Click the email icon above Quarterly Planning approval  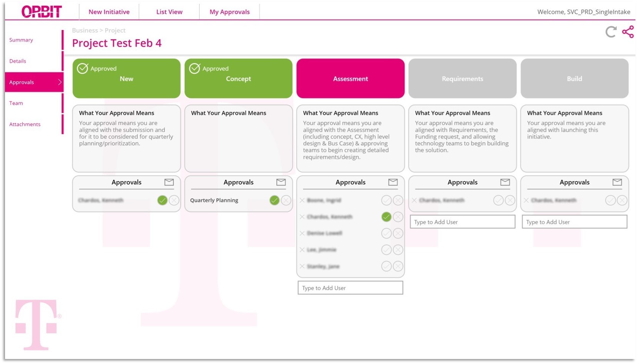281,182
